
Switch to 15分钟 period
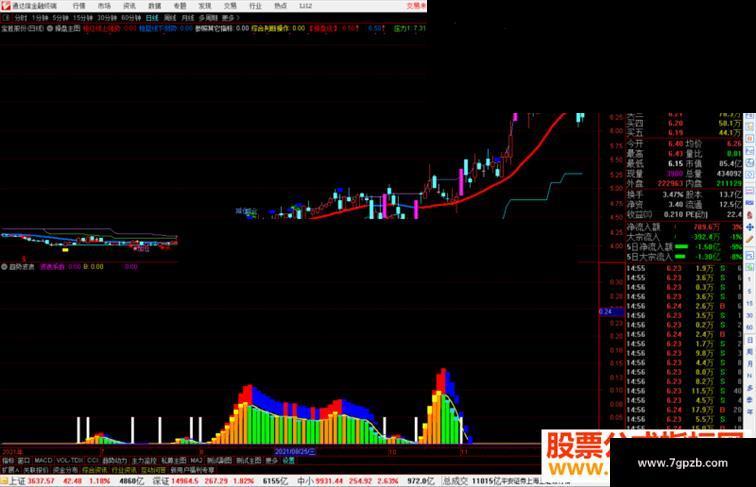point(82,18)
